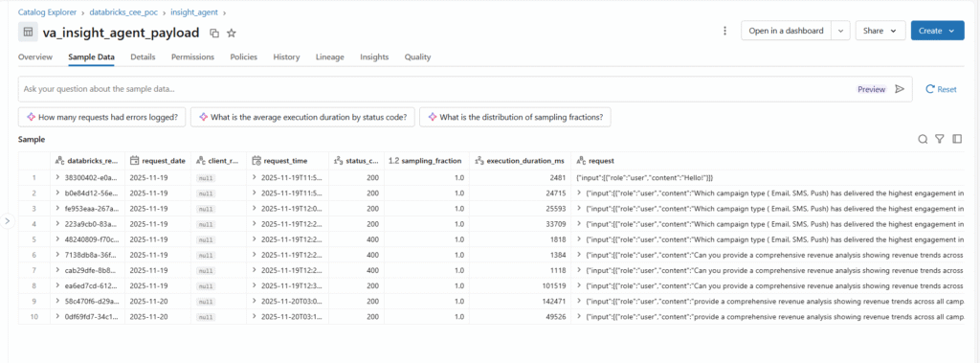Select execution duration value 142471
Image resolution: width=980 pixels, height=363 pixels.
pyautogui.click(x=553, y=301)
